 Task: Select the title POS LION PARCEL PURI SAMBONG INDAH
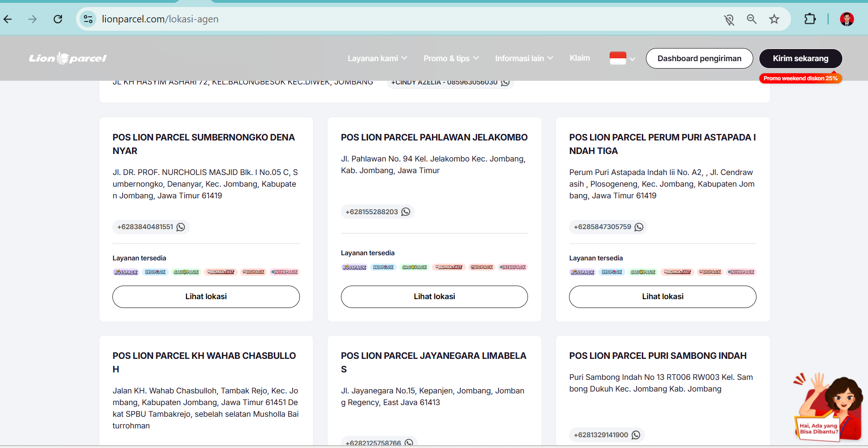(658, 356)
